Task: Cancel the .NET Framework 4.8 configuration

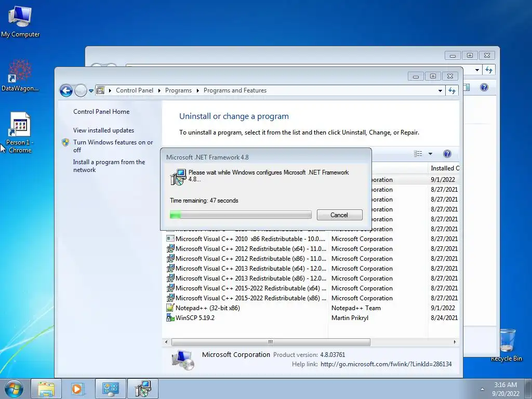Action: point(339,215)
